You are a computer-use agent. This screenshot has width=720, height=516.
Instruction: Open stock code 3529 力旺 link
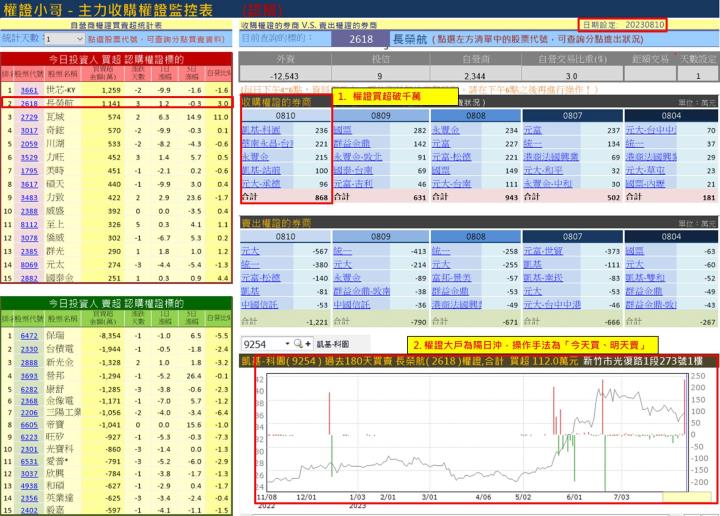point(29,157)
